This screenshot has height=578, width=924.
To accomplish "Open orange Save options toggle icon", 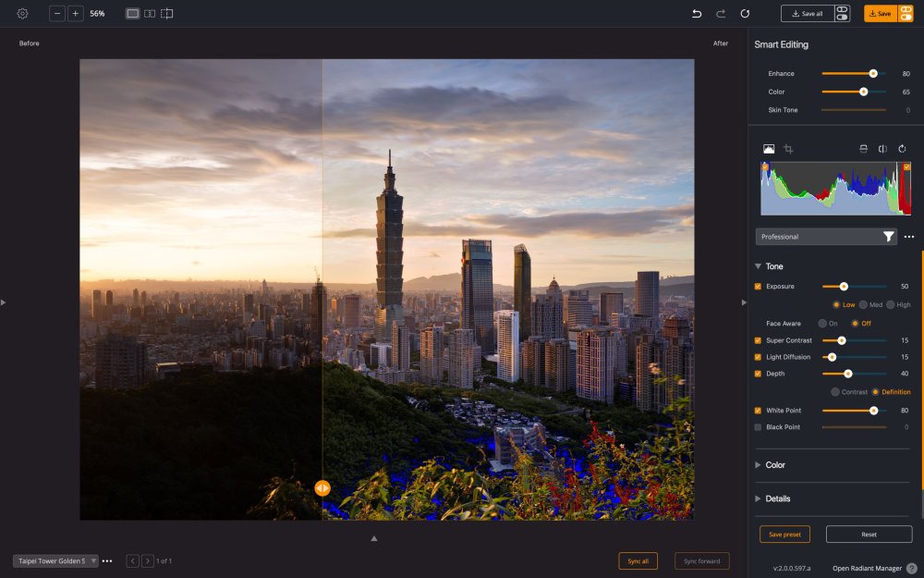I will coord(906,14).
